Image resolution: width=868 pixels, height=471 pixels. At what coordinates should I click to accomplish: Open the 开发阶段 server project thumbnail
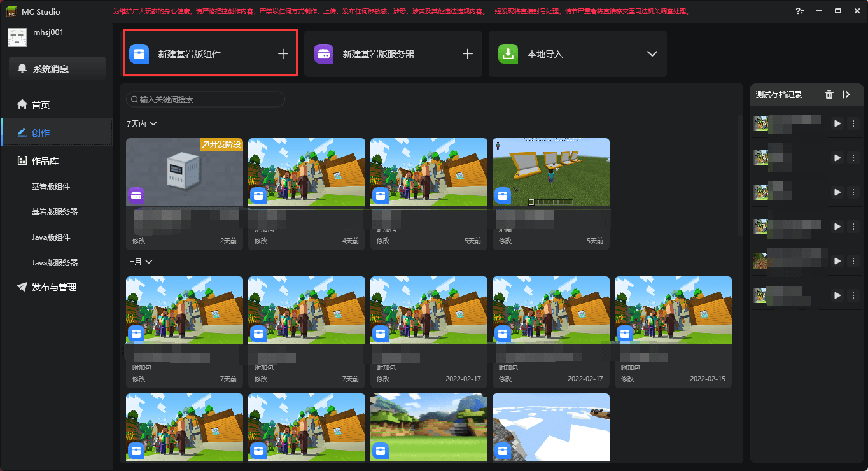click(x=185, y=172)
